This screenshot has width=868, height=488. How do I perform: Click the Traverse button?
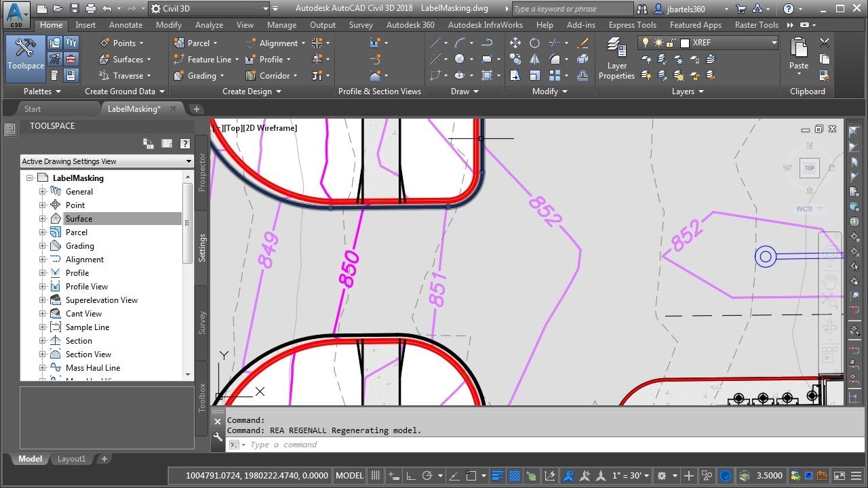click(x=125, y=75)
